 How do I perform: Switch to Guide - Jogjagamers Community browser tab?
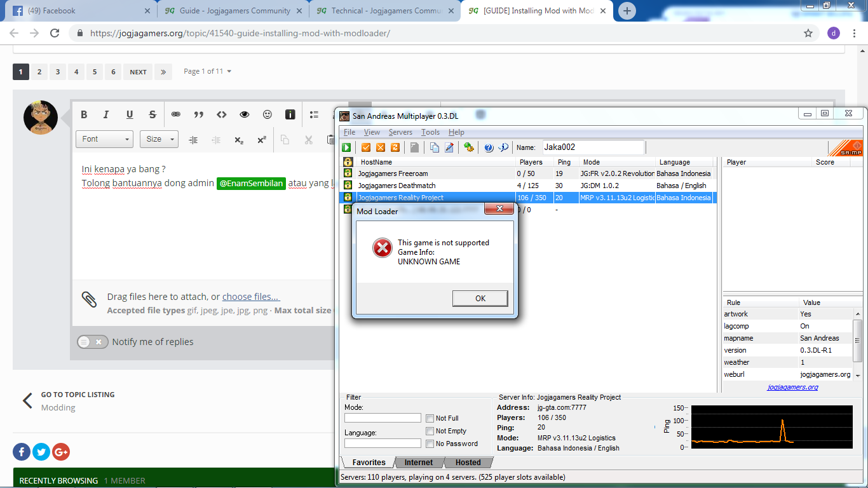(232, 11)
